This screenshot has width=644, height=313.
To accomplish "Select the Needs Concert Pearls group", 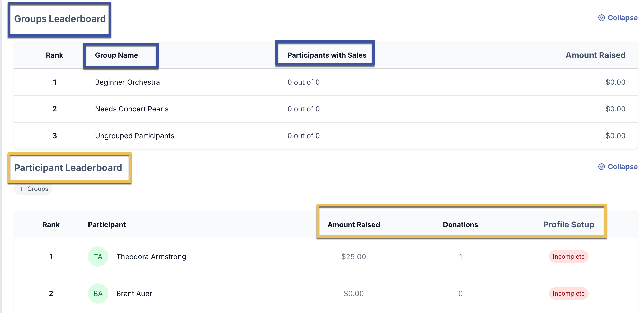I will (x=132, y=109).
